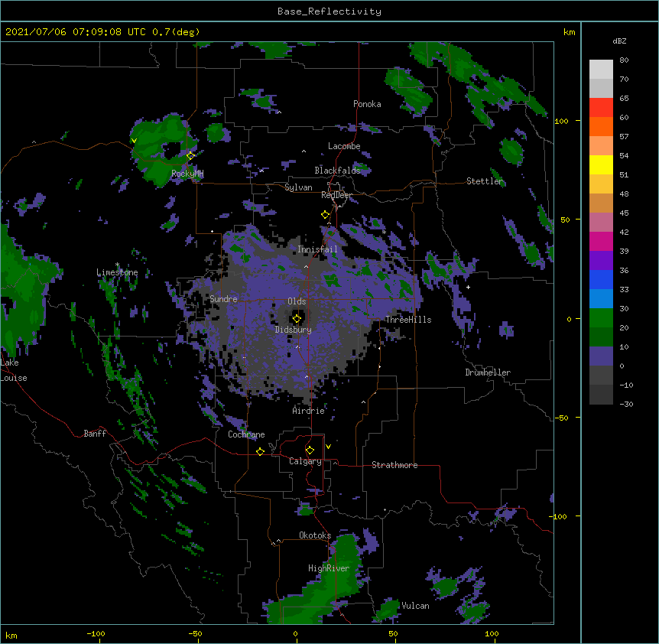This screenshot has width=659, height=644.
Task: Click the km unit label at bottom left
Action: pos(11,635)
